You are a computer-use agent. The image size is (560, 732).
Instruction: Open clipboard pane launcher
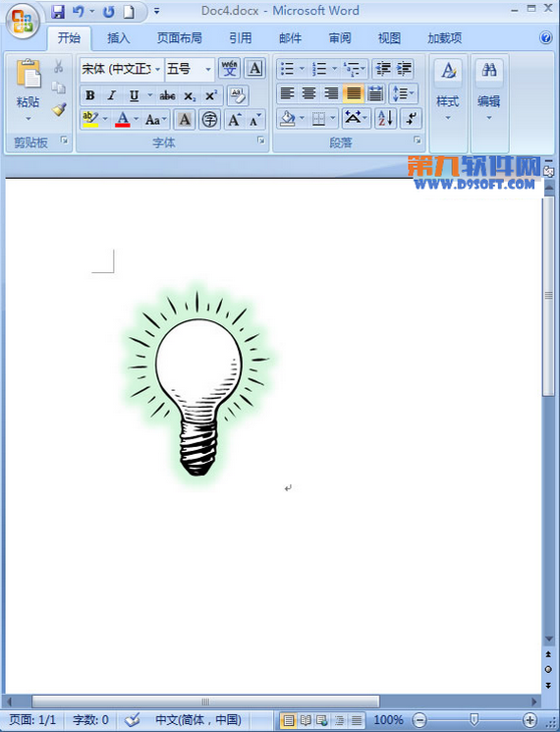pyautogui.click(x=64, y=141)
